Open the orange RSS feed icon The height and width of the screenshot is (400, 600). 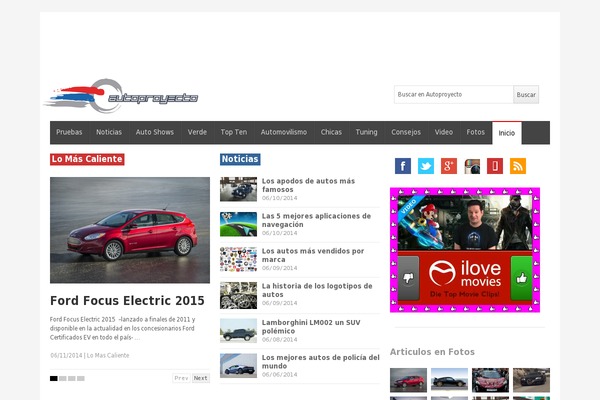[x=518, y=166]
